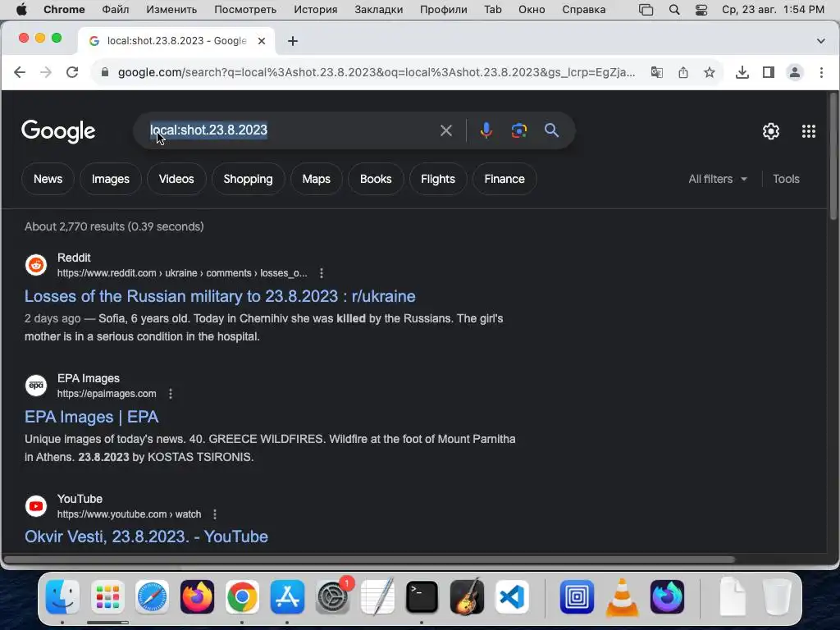The image size is (840, 630).
Task: Expand the All filters dropdown
Action: [717, 179]
